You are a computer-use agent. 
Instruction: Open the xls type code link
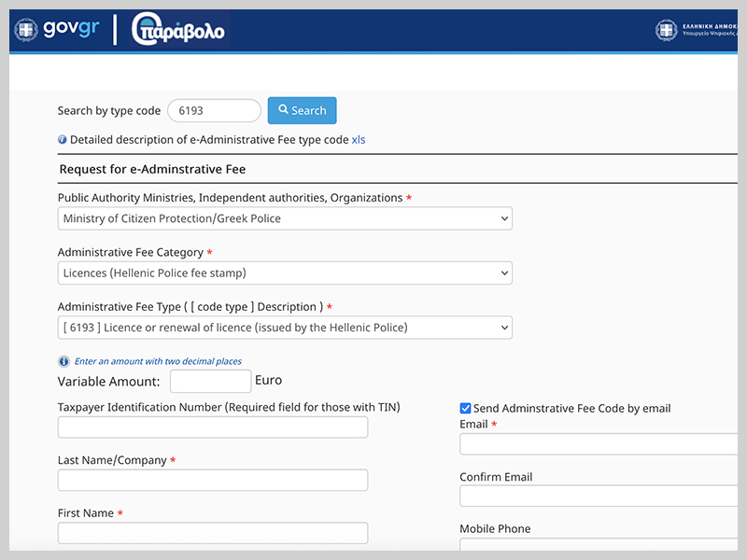pyautogui.click(x=359, y=140)
